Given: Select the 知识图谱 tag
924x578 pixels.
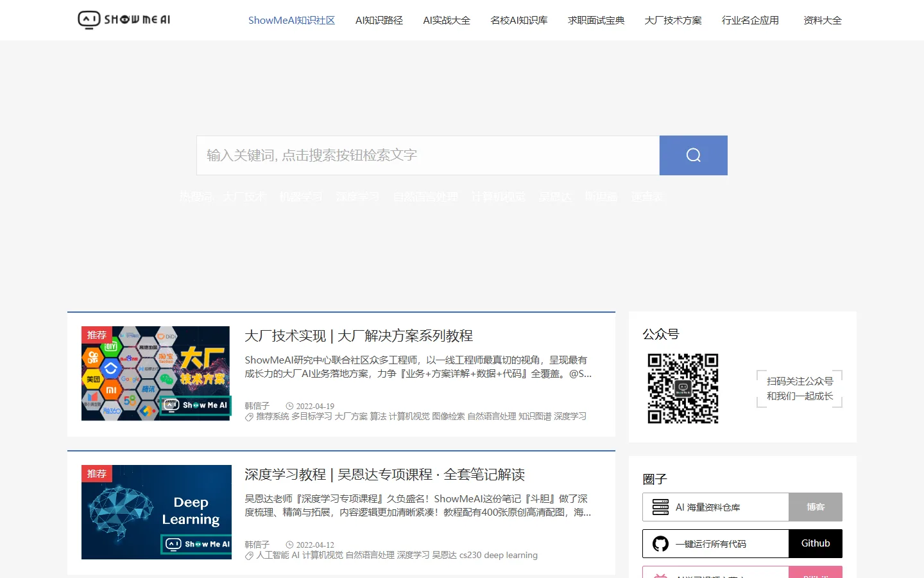Looking at the screenshot, I should click(535, 417).
